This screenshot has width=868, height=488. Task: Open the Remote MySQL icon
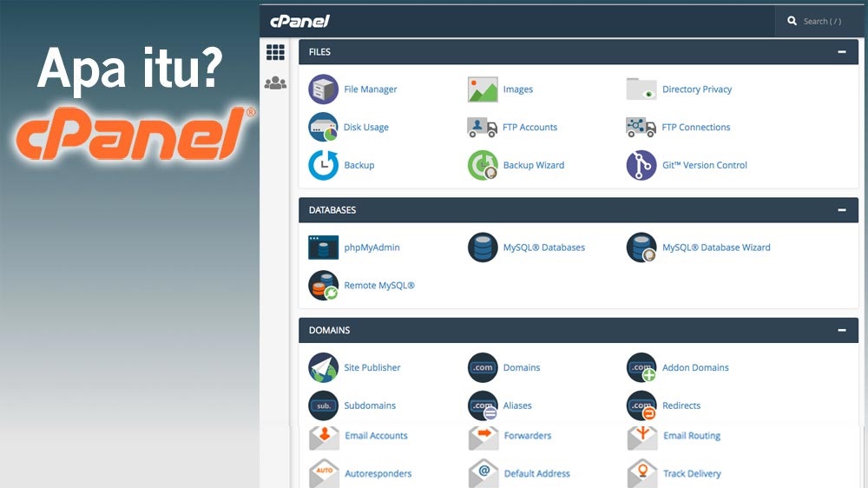(x=323, y=286)
